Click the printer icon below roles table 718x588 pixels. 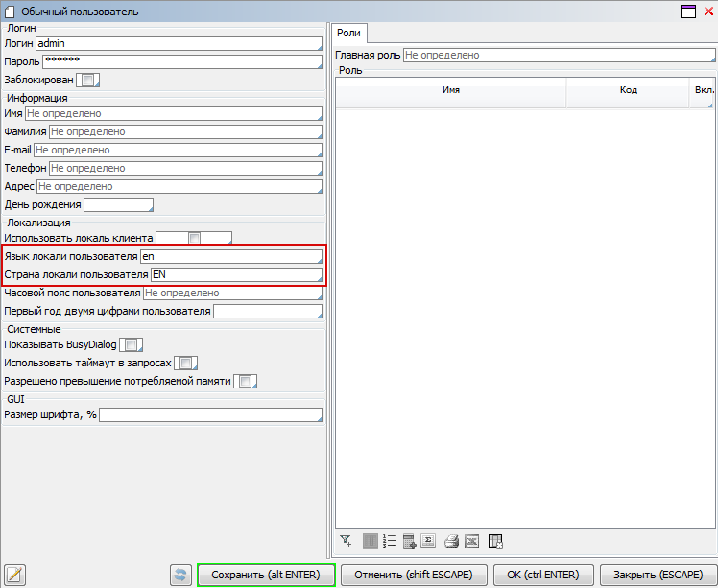(x=452, y=541)
